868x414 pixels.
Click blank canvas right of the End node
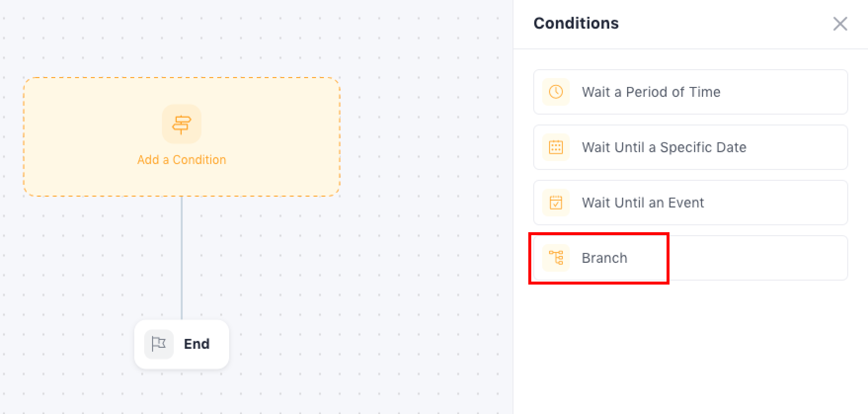[346, 344]
